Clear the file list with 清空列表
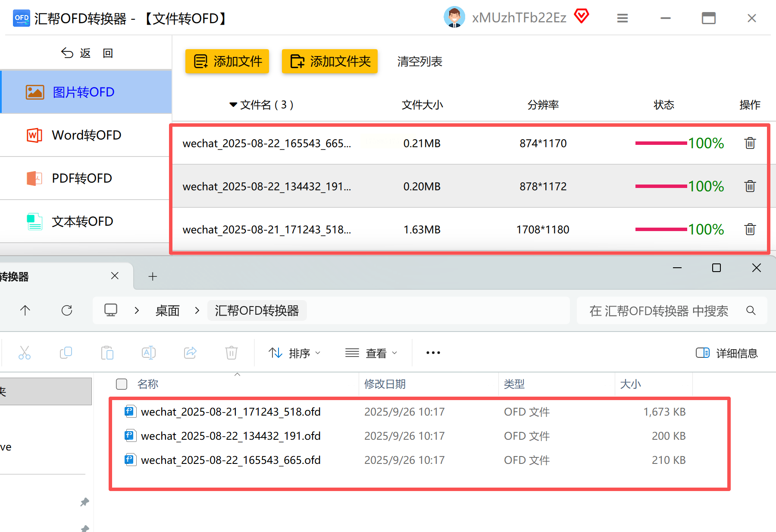 click(420, 62)
